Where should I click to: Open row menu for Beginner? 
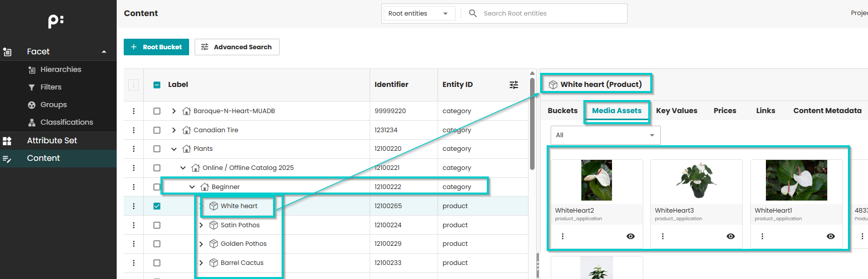[134, 187]
